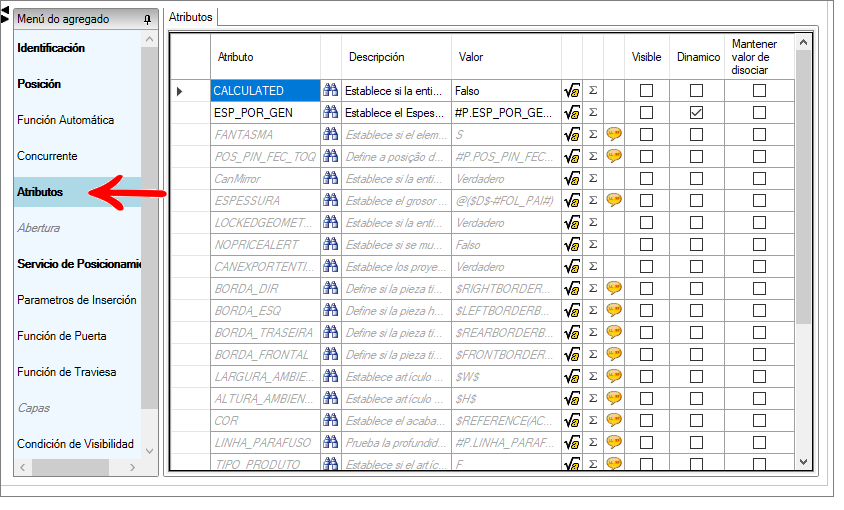Click the CALCULATED row selector arrow
This screenshot has height=510, width=844.
[179, 91]
